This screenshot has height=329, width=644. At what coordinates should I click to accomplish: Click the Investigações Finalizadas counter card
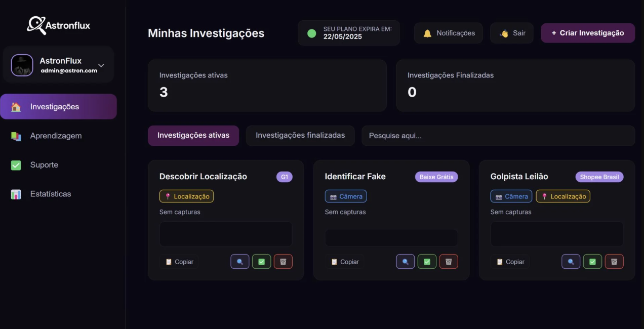pos(515,86)
